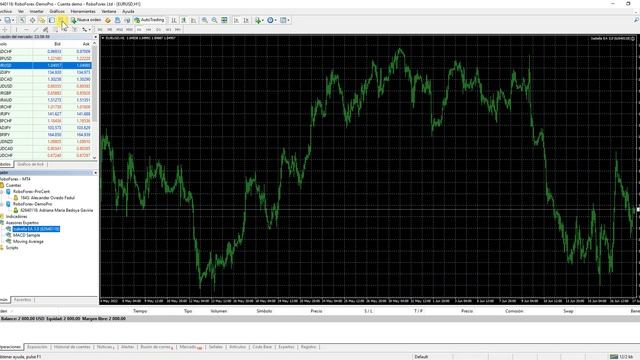Select Adriana Maria Bedoya Gaviria account

click(57, 210)
